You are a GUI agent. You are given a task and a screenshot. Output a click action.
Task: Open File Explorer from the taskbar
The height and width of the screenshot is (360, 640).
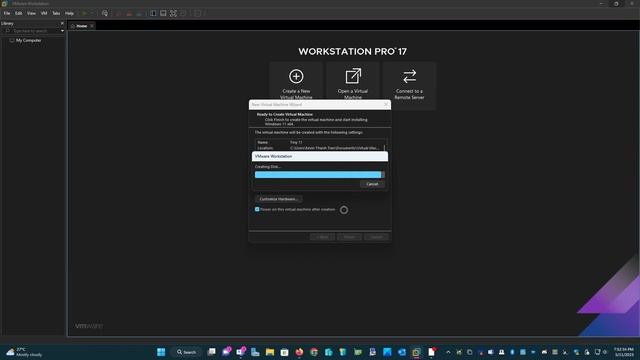(270, 352)
